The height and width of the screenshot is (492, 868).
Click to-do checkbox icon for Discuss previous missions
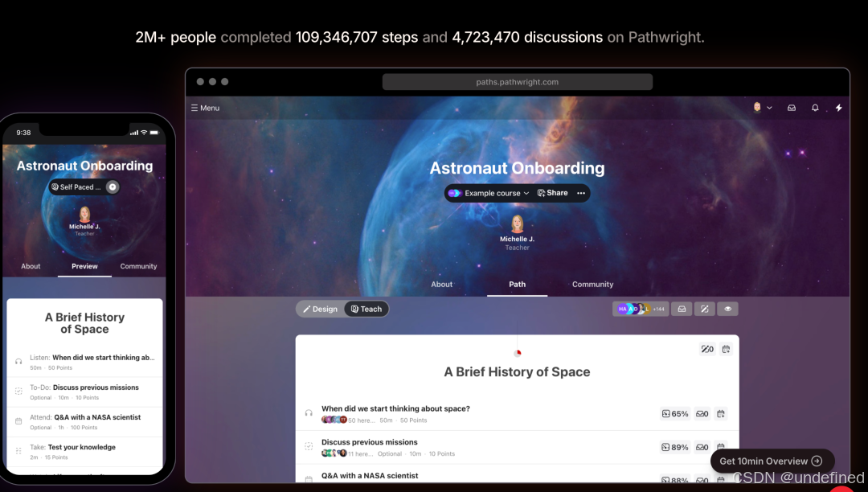(x=309, y=446)
